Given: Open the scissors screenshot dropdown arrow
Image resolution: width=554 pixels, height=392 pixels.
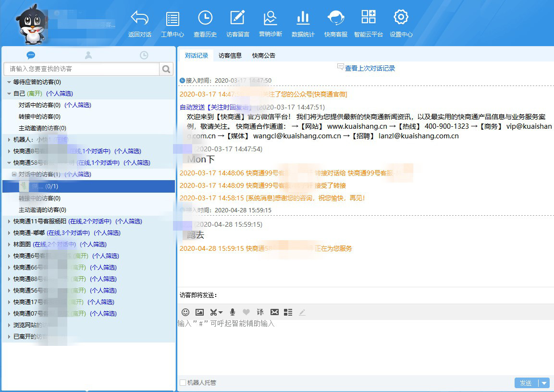Looking at the screenshot, I should point(221,313).
